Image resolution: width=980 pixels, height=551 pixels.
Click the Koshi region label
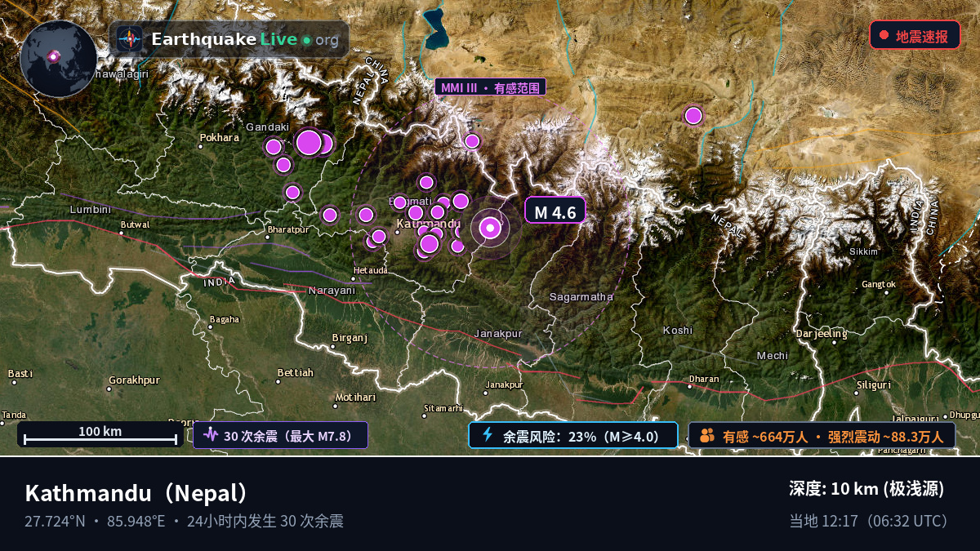678,330
